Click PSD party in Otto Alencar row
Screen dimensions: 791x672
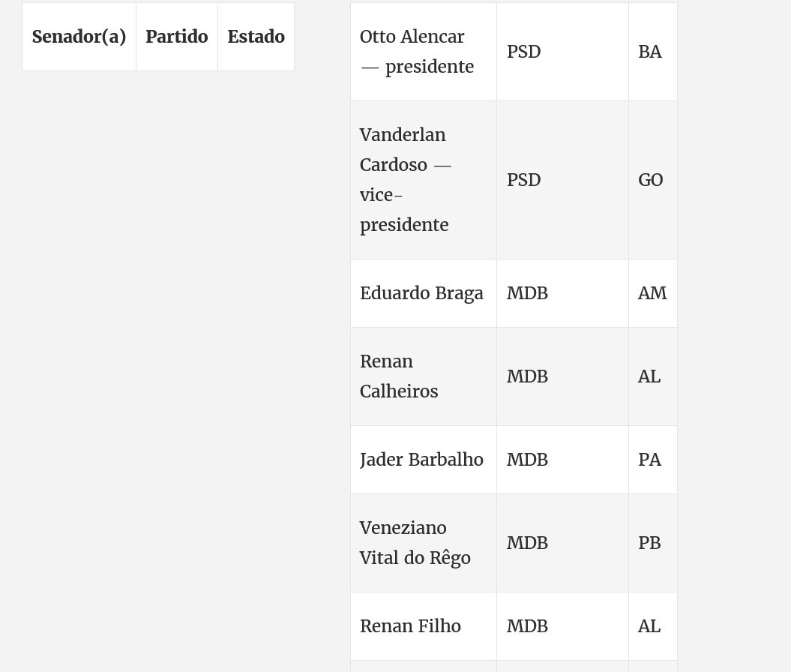click(562, 52)
